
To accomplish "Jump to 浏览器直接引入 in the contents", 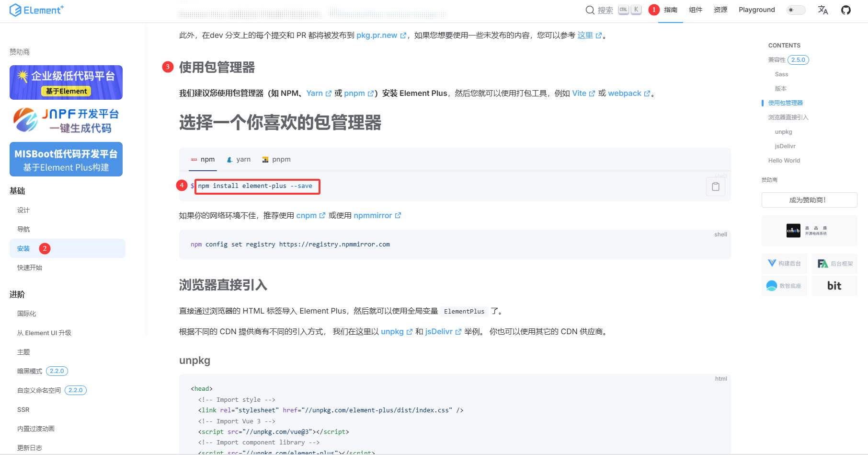I will point(788,117).
